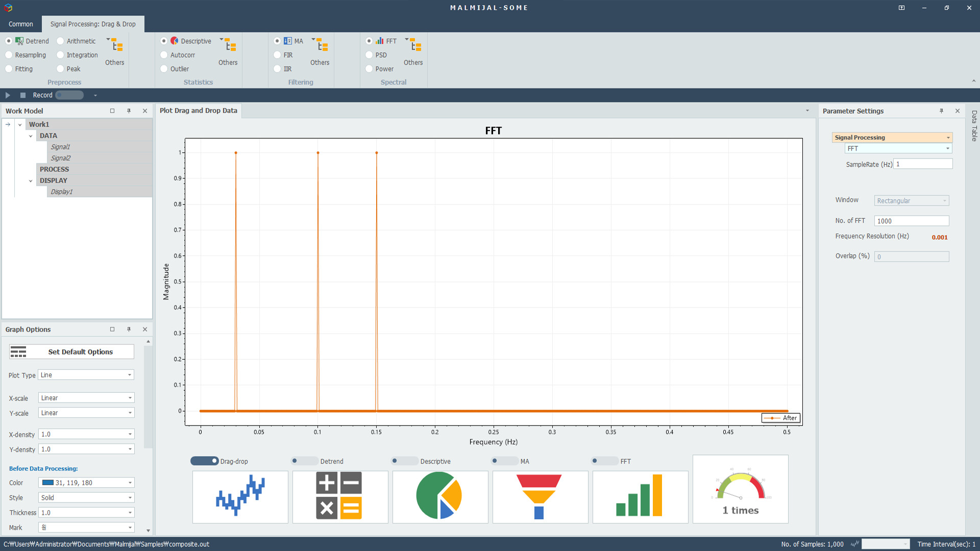Collapse the DISPLAY tree node

click(31, 181)
